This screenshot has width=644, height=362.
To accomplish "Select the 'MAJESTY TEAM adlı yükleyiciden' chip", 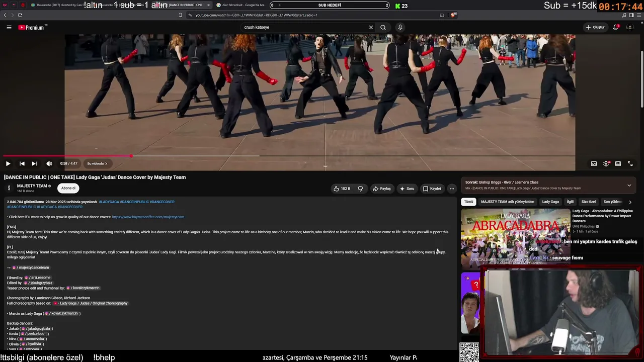I will coord(508,202).
